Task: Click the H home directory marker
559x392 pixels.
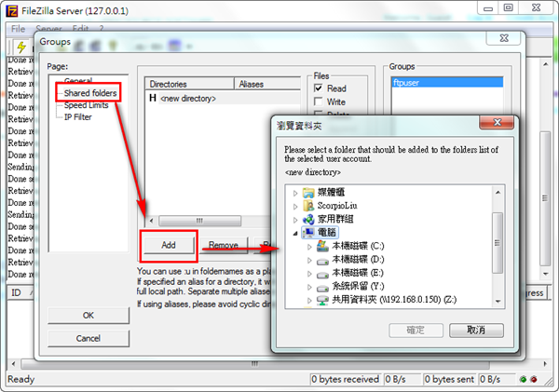Action: (153, 98)
